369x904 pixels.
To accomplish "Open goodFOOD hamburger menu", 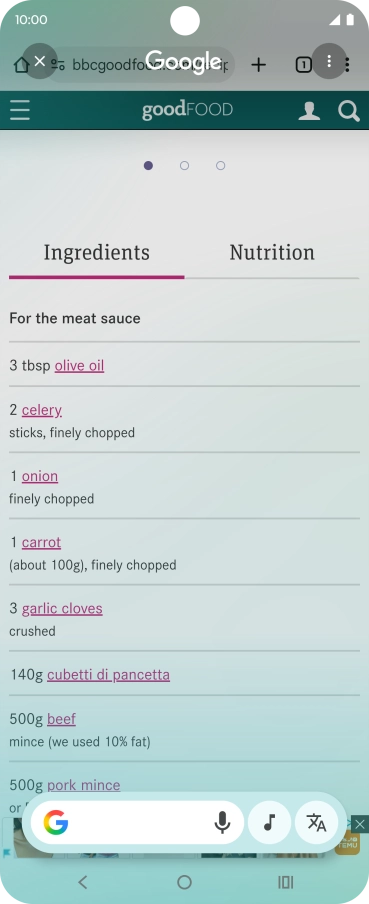I will coord(20,110).
